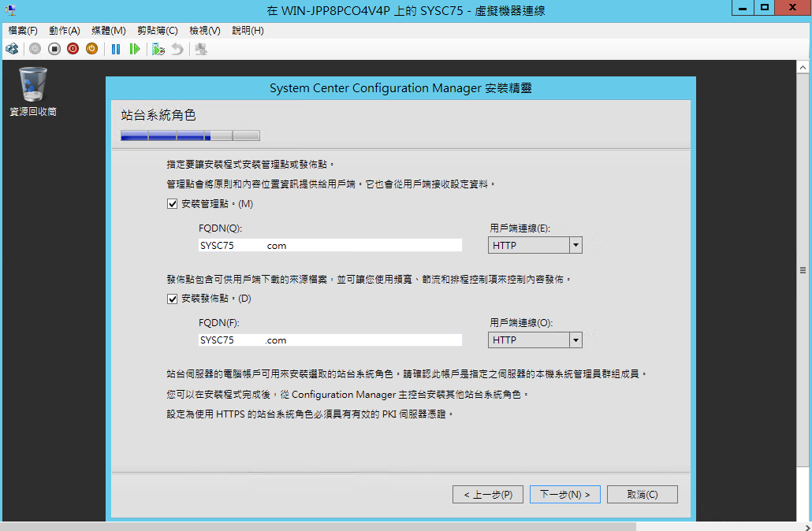Click the Checkpoint snapshot icon
Viewport: 812px width, 531px height.
158,49
